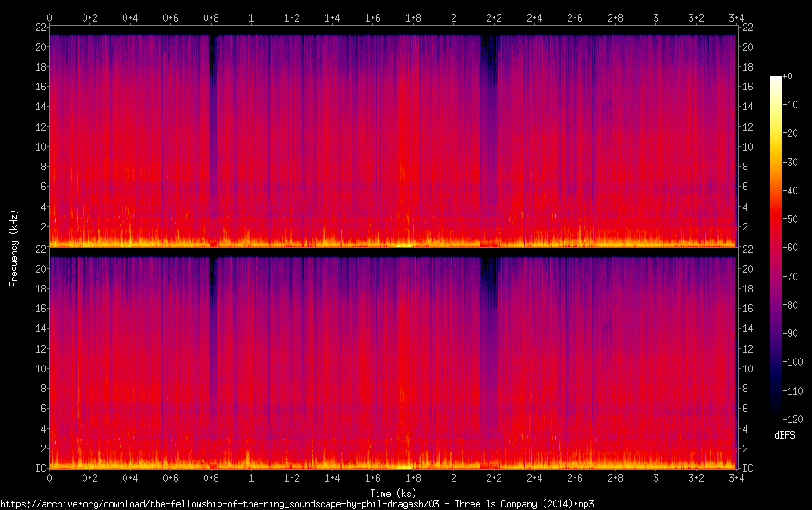Click the URL text at the bottom

[x=297, y=503]
